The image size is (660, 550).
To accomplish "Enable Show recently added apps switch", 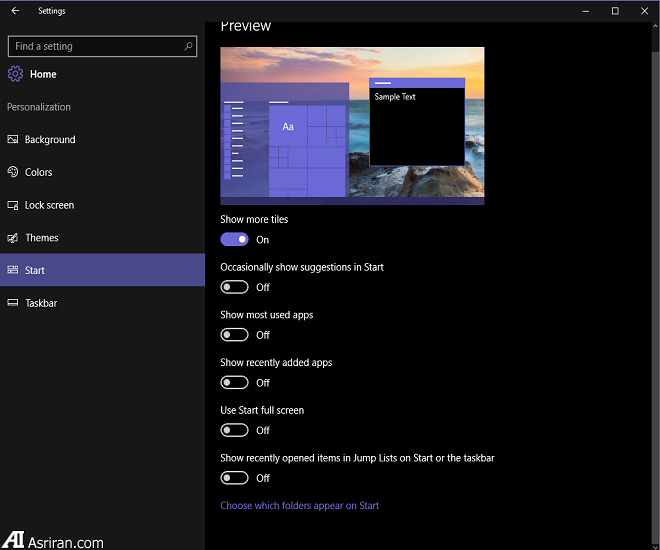I will (234, 382).
